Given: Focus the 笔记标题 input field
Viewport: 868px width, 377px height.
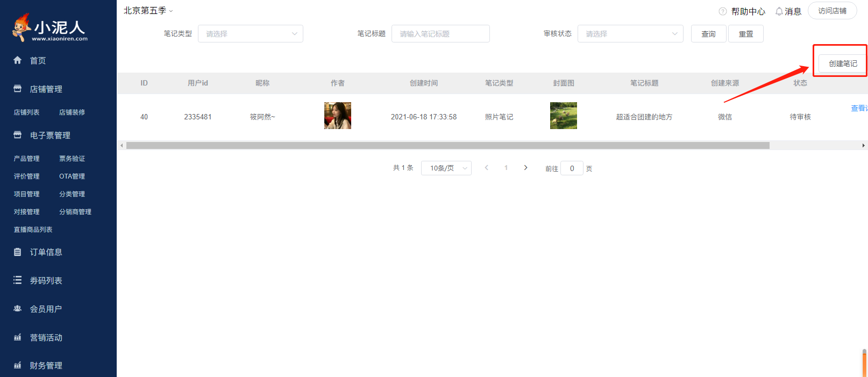Looking at the screenshot, I should (440, 34).
